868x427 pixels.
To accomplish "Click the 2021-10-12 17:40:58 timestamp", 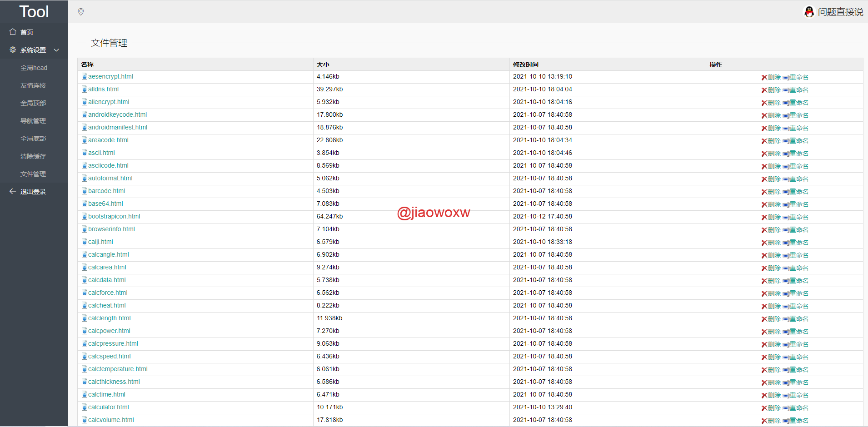I will (543, 216).
